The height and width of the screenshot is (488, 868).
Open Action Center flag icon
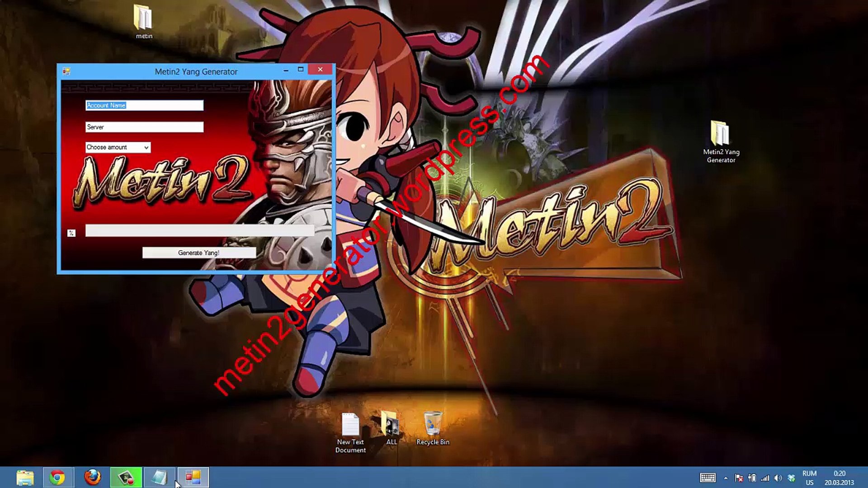739,478
